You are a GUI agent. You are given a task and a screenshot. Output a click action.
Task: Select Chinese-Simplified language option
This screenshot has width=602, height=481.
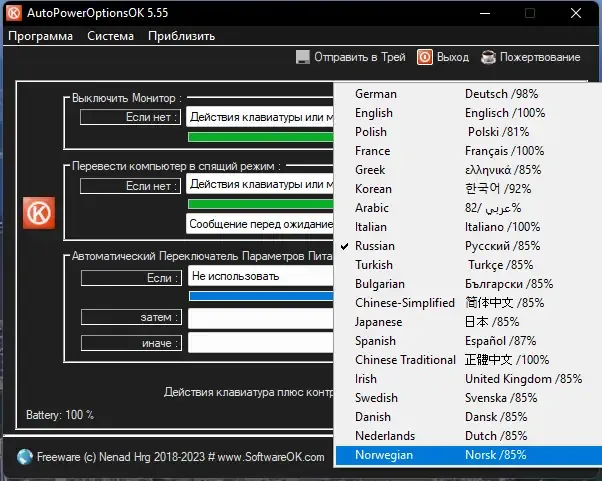(x=469, y=303)
